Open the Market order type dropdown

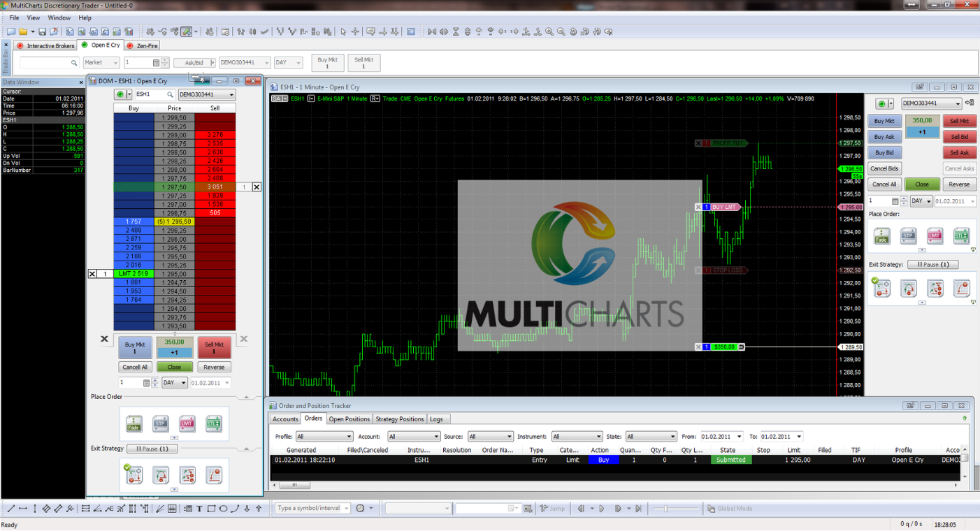coord(101,62)
